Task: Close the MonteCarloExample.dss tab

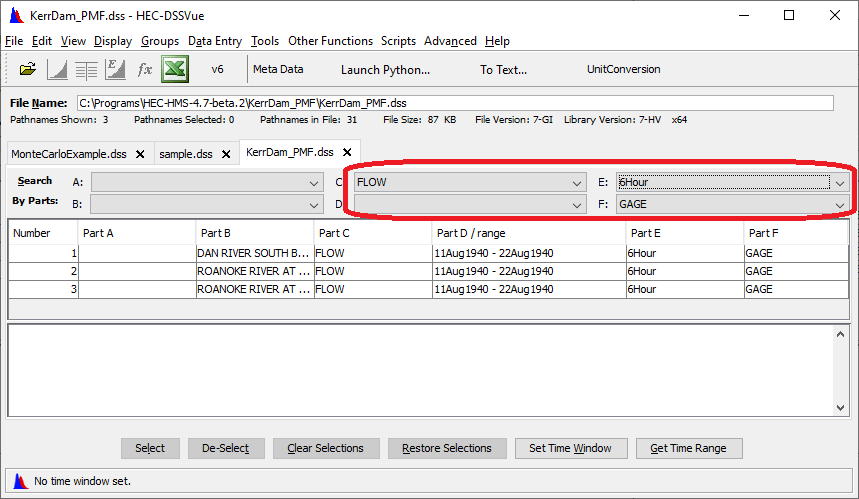Action: pyautogui.click(x=140, y=154)
